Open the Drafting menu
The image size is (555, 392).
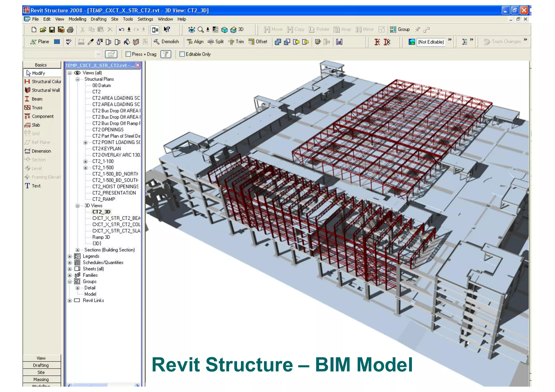[98, 19]
